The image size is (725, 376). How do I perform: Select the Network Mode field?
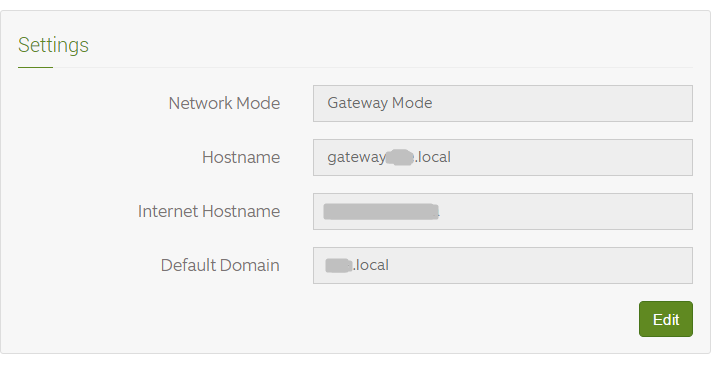point(503,104)
